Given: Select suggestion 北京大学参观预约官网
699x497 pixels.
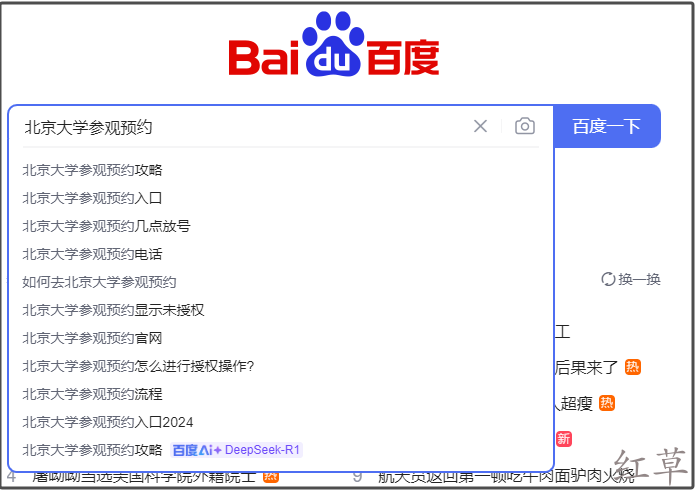Looking at the screenshot, I should [92, 338].
